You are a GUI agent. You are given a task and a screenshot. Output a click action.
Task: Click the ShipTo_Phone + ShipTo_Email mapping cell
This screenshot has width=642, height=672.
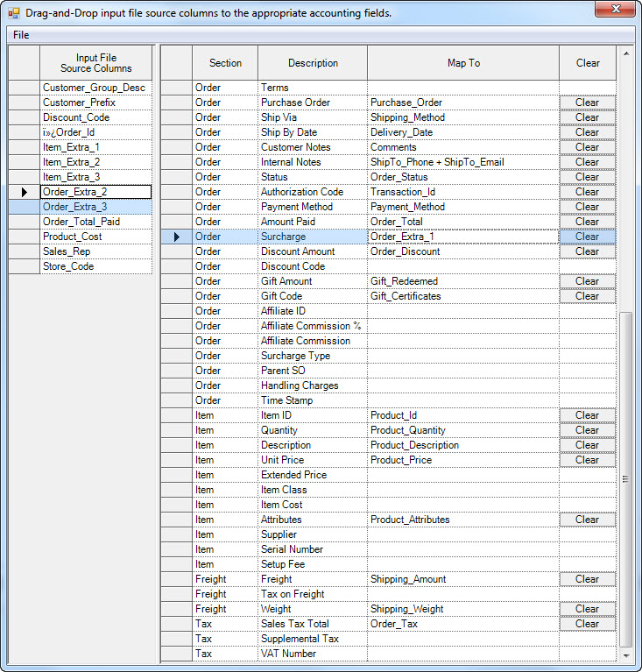tap(463, 162)
